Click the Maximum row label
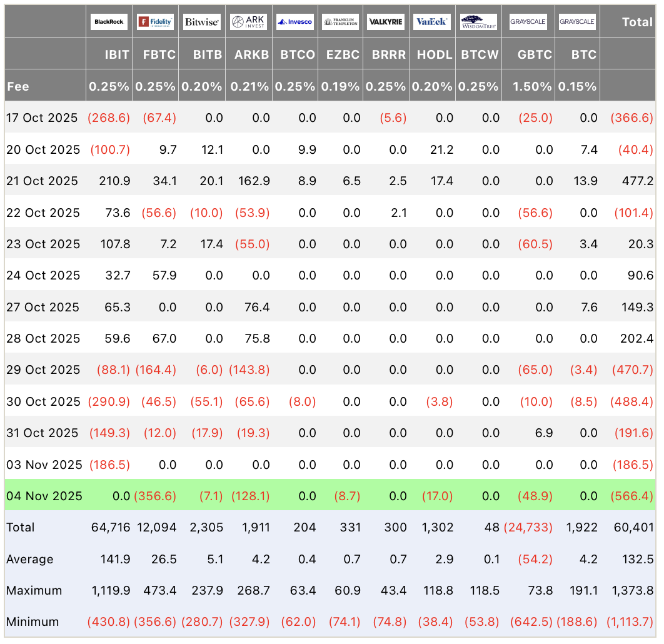Viewport: 664px width, 644px height. [34, 590]
